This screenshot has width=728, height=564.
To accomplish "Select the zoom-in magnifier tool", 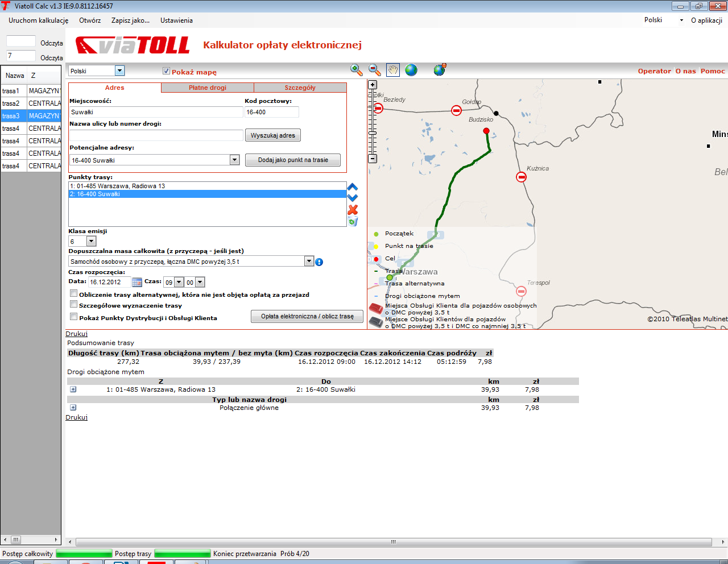I will (x=357, y=70).
